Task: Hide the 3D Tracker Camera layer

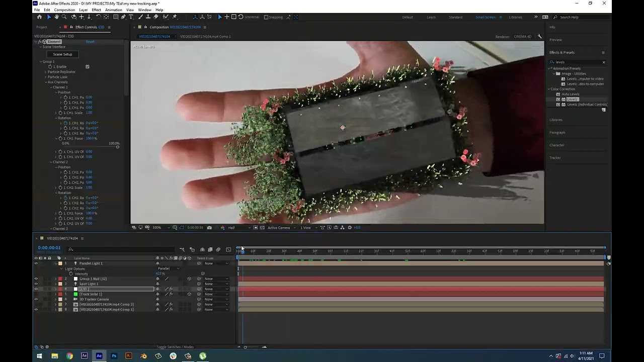Action: [x=36, y=299]
